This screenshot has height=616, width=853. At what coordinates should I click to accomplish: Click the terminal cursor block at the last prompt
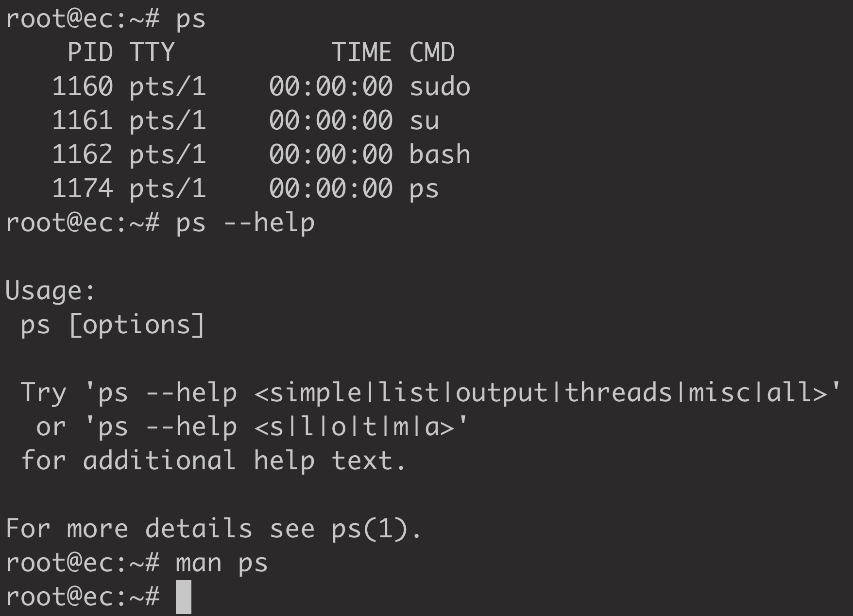pyautogui.click(x=183, y=597)
